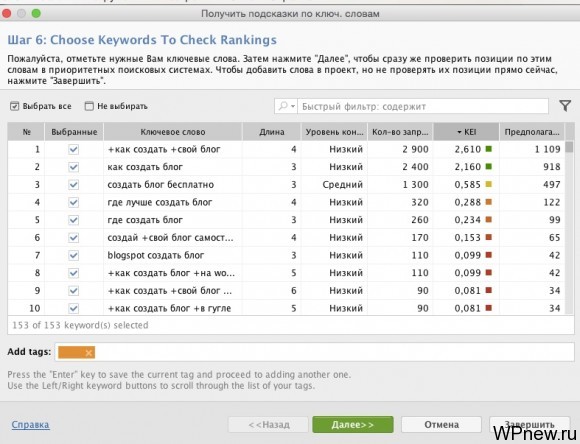580x444 pixels.
Task: Click red KEI indicator for blogspot создать блог
Action: coord(488,255)
